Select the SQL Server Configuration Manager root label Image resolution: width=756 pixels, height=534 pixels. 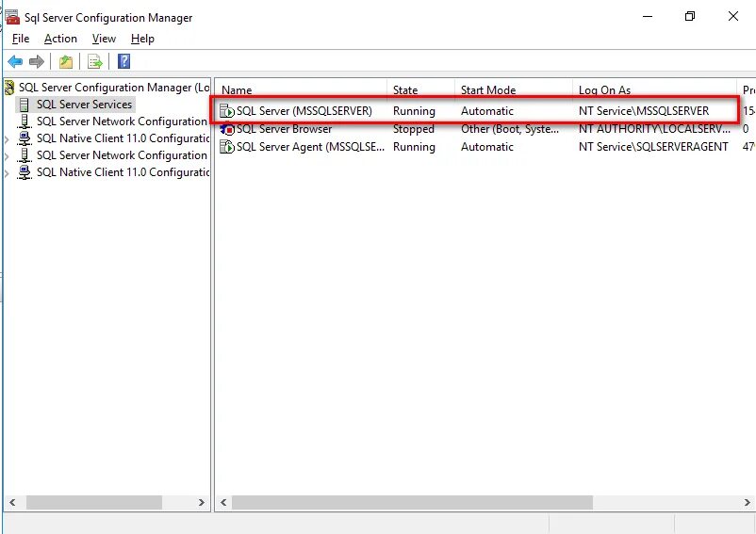(114, 88)
